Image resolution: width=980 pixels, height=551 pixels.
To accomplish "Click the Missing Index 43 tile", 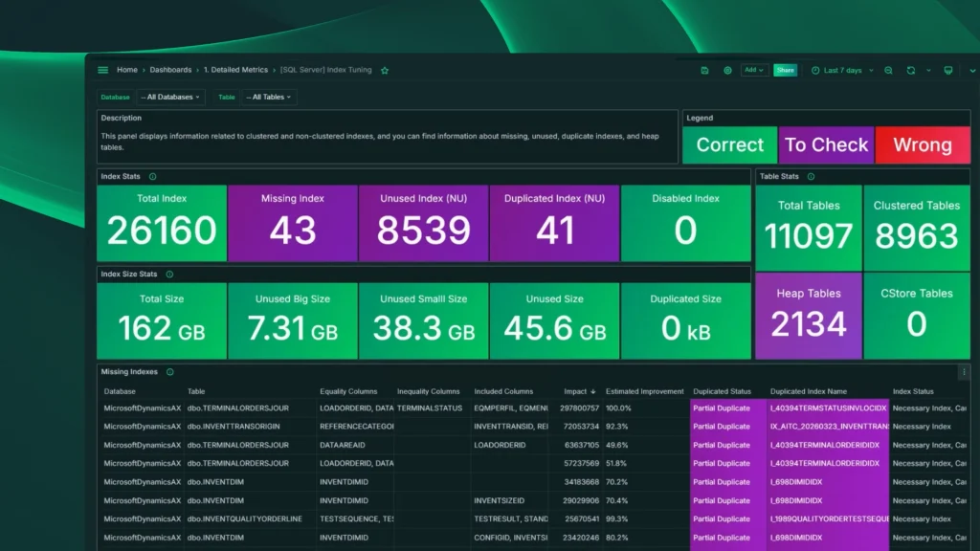I will click(293, 223).
